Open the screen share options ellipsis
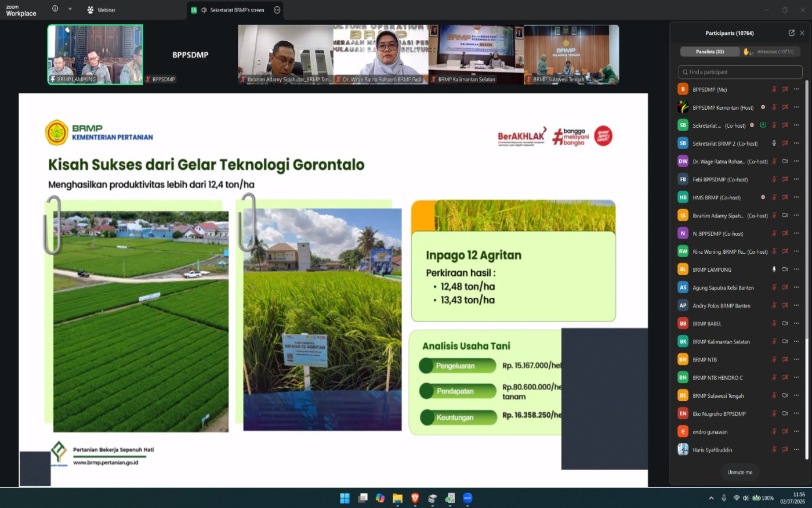The image size is (812, 508). click(x=277, y=10)
